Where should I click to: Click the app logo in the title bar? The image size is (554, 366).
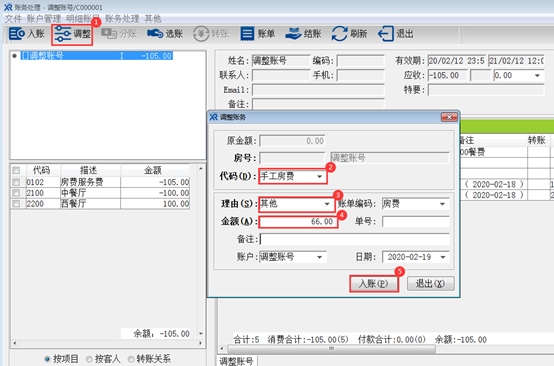tap(8, 7)
